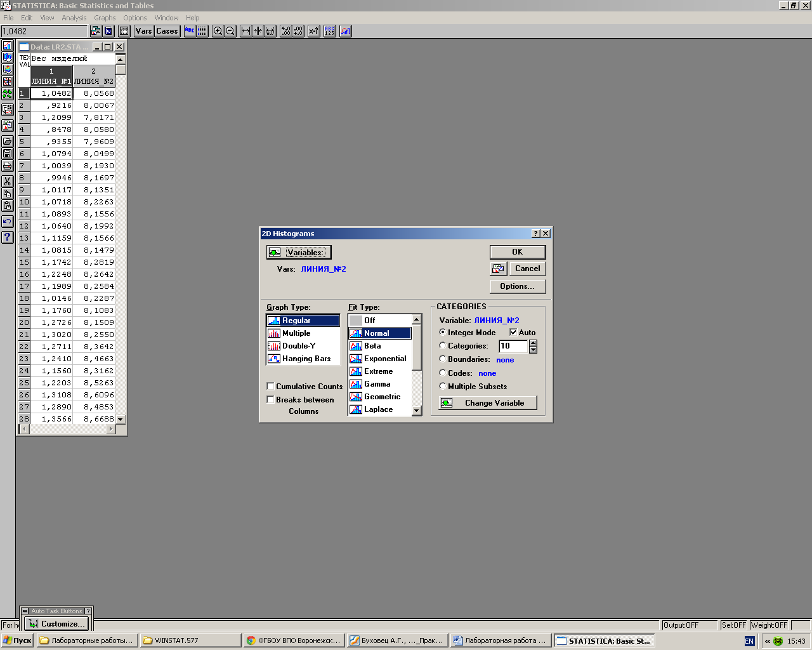The height and width of the screenshot is (650, 812).
Task: Click the matrix graphs sidebar icon
Action: click(8, 82)
